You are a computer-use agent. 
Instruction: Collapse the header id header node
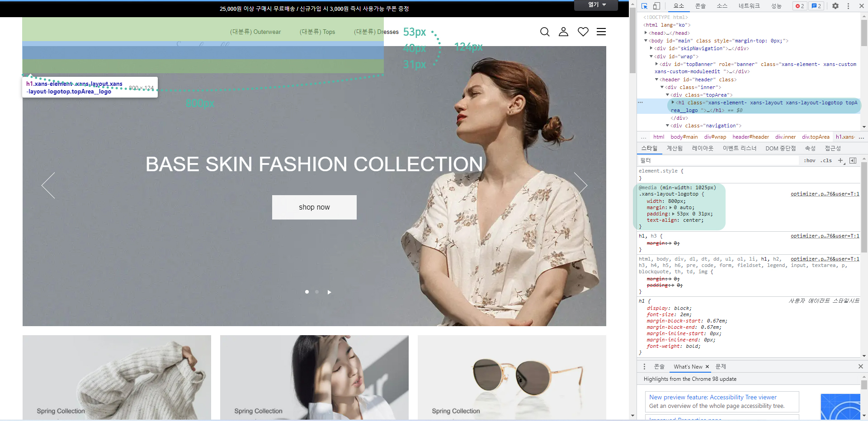[x=657, y=80]
